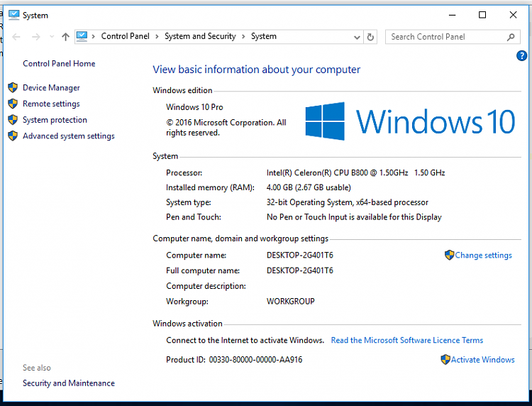Viewport: 532px width, 406px height.
Task: Click the Product ID 00330-80000-00000-AA916
Action: [x=234, y=359]
